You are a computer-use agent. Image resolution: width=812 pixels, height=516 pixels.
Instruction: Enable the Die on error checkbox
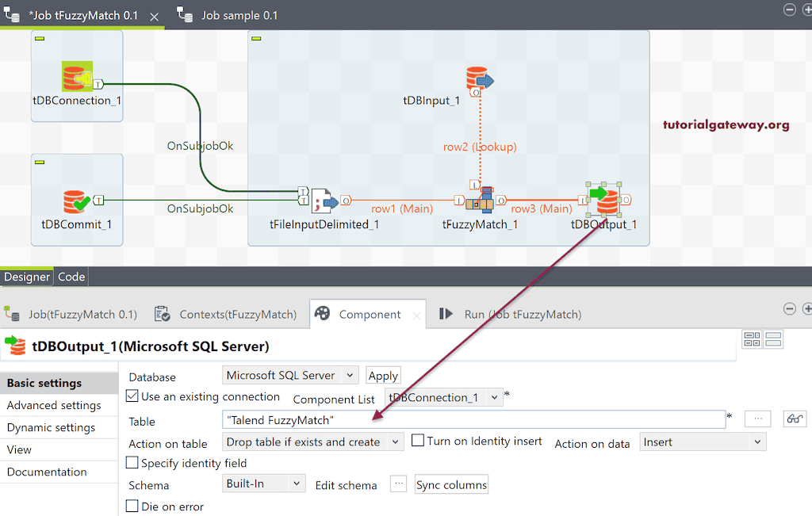pyautogui.click(x=132, y=506)
